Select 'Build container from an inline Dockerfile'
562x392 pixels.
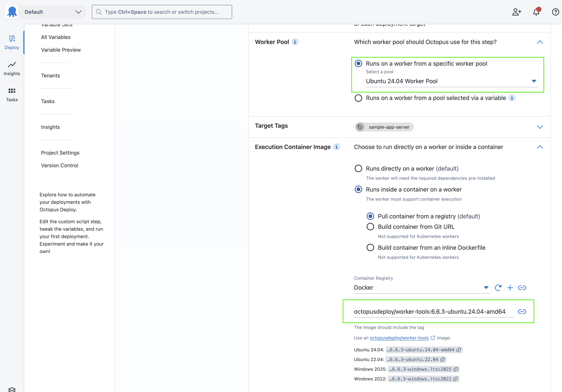pyautogui.click(x=370, y=248)
